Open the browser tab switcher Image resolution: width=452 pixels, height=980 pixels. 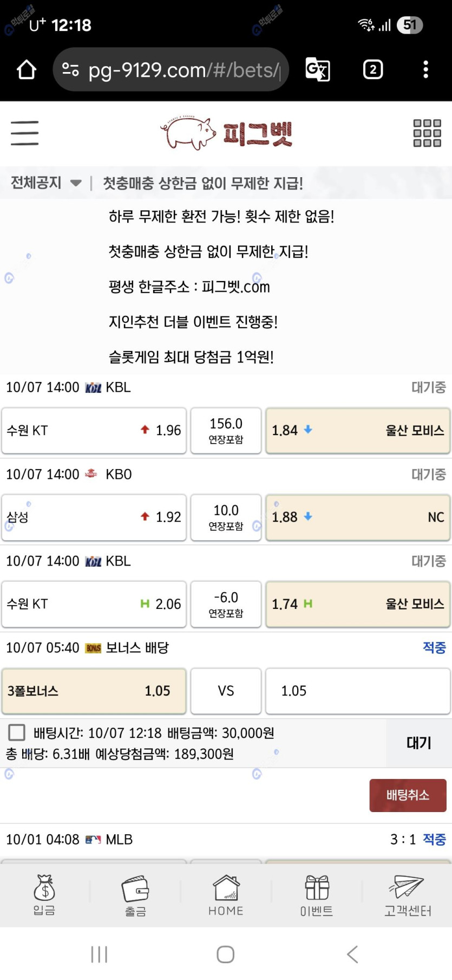click(x=373, y=70)
